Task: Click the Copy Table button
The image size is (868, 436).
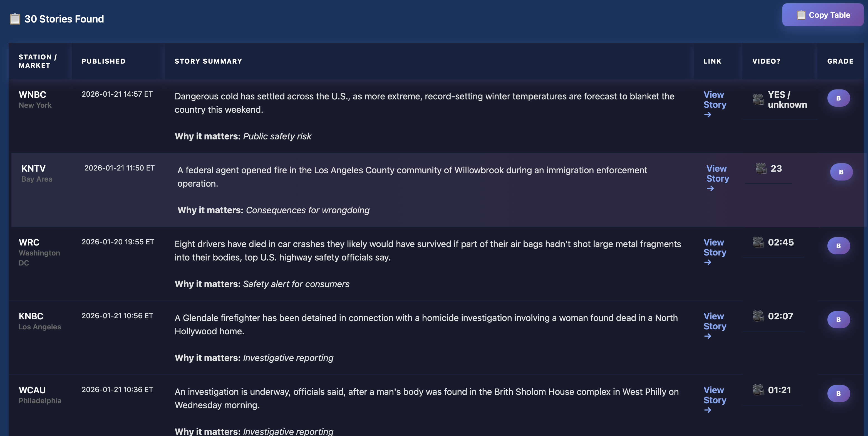Action: pyautogui.click(x=822, y=15)
